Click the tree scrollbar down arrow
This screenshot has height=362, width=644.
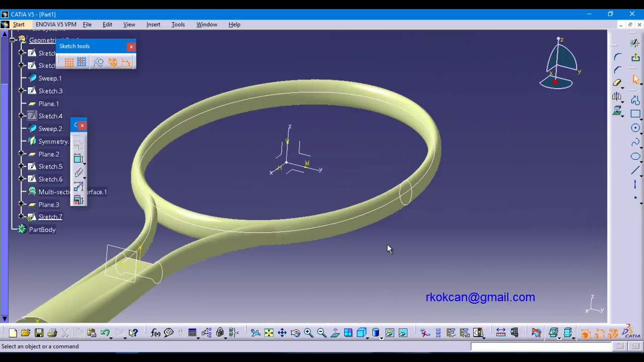coord(5,319)
